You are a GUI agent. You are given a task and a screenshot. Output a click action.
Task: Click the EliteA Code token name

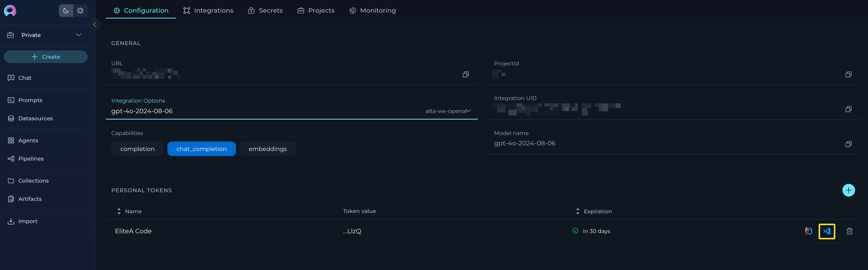click(x=133, y=231)
